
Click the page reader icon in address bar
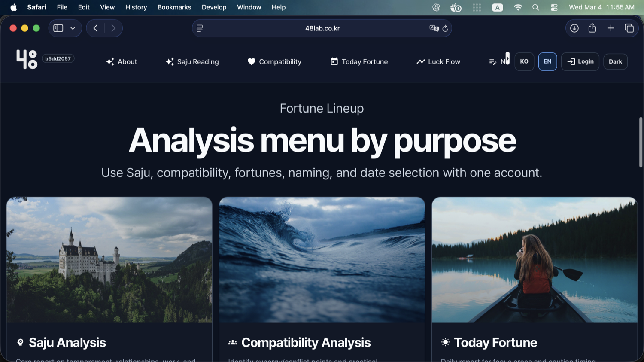(x=200, y=28)
